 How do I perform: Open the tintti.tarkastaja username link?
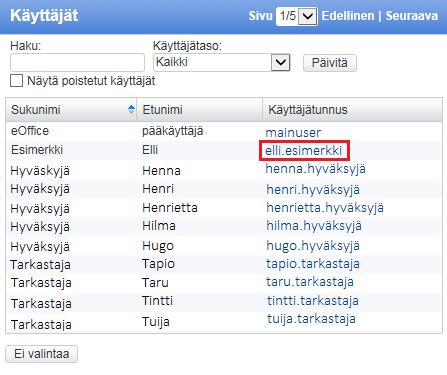(x=313, y=301)
